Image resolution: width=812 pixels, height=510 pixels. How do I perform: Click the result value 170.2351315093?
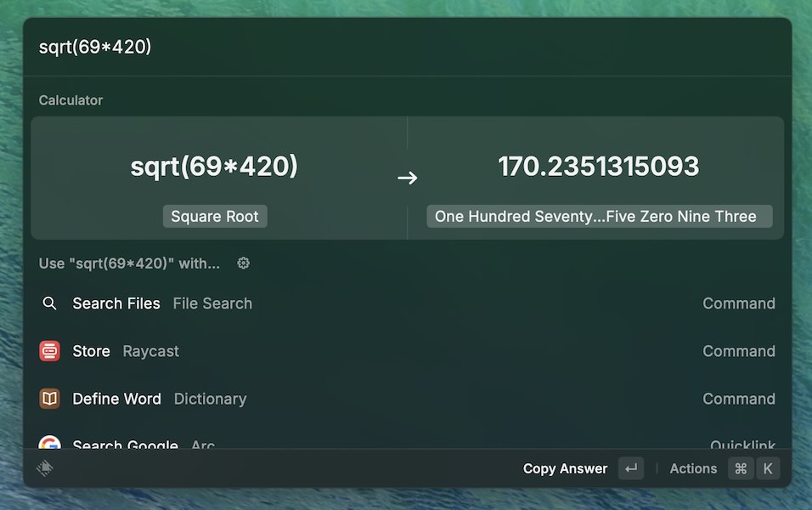click(x=598, y=165)
